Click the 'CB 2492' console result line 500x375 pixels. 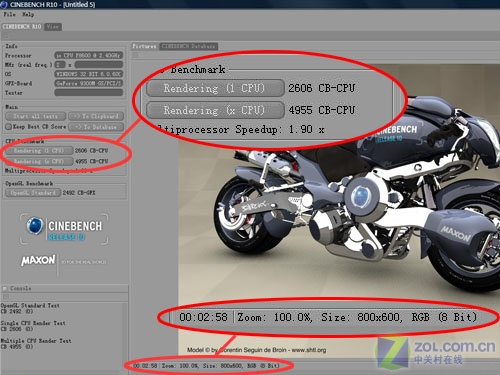tap(17, 311)
